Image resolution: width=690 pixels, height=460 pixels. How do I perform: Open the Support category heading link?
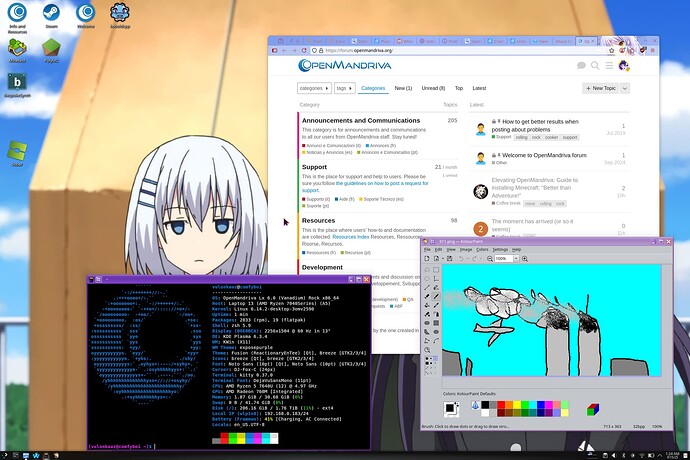point(314,167)
